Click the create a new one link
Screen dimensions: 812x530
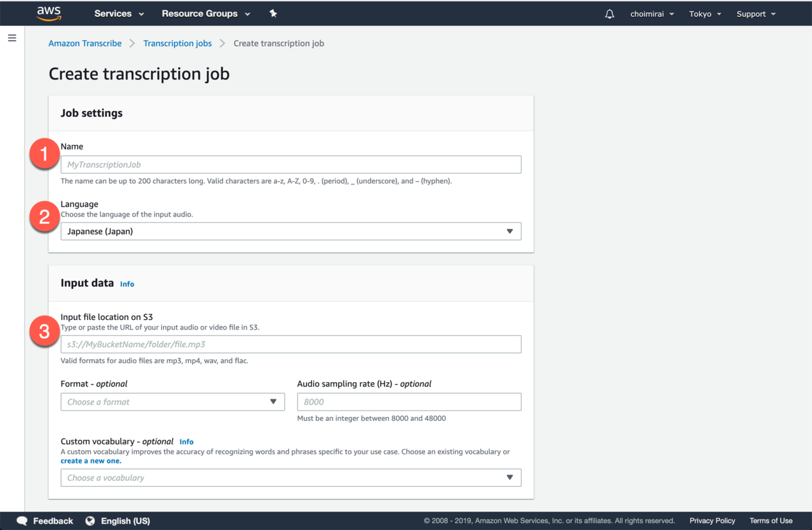coord(91,461)
